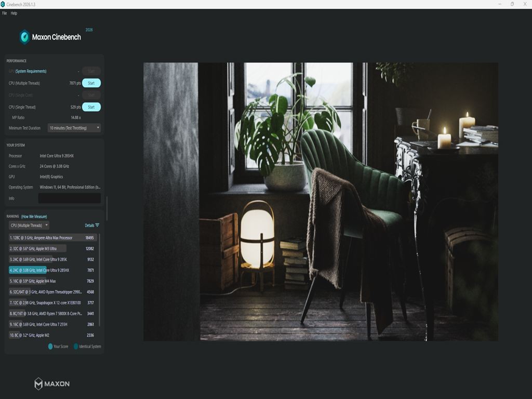This screenshot has height=399, width=532.
Task: Click the Info text field
Action: coord(70,198)
